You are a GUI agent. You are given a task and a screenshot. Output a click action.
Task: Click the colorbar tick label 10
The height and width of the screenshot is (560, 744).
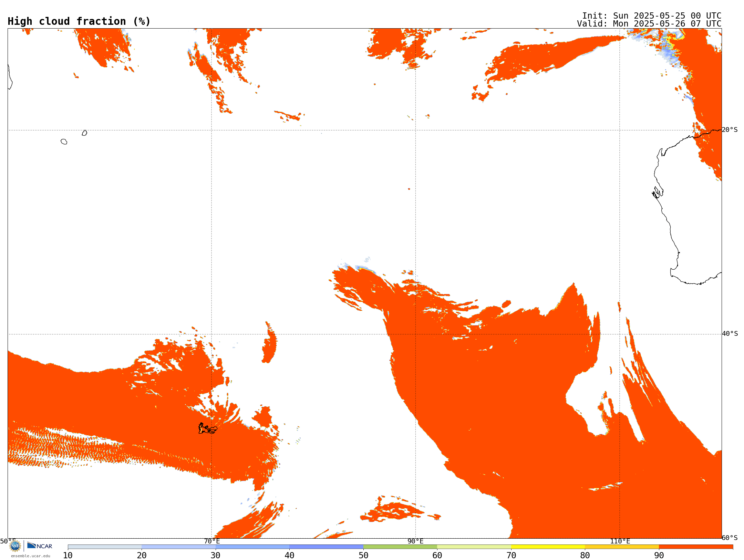68,556
